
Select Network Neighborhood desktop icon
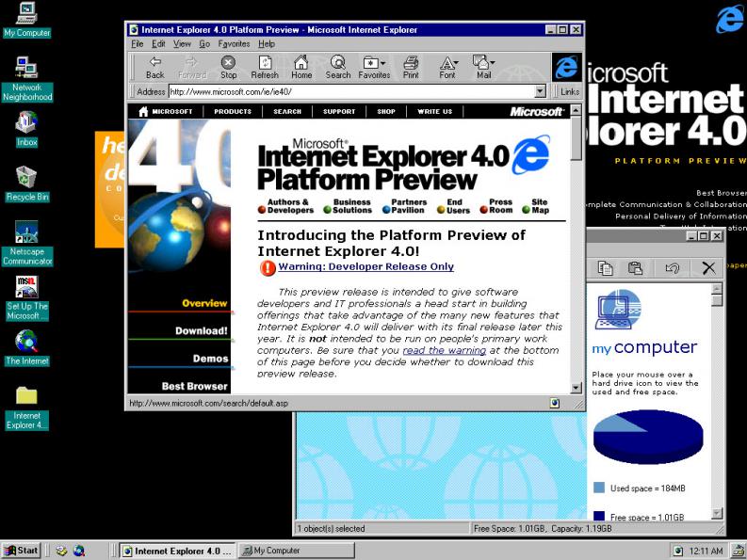tap(26, 79)
